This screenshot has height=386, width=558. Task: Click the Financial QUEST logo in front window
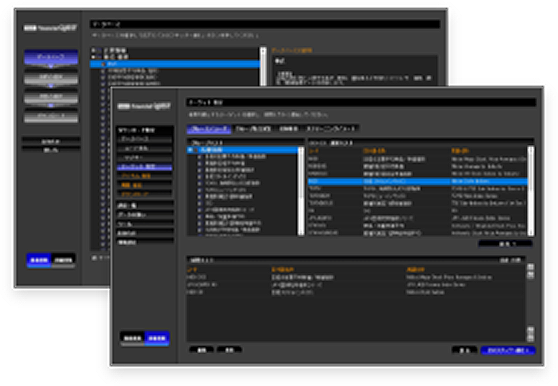[144, 106]
